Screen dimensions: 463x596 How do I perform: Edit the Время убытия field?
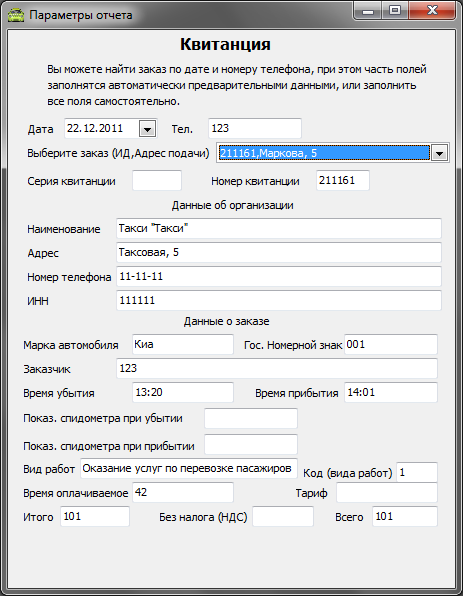182,392
